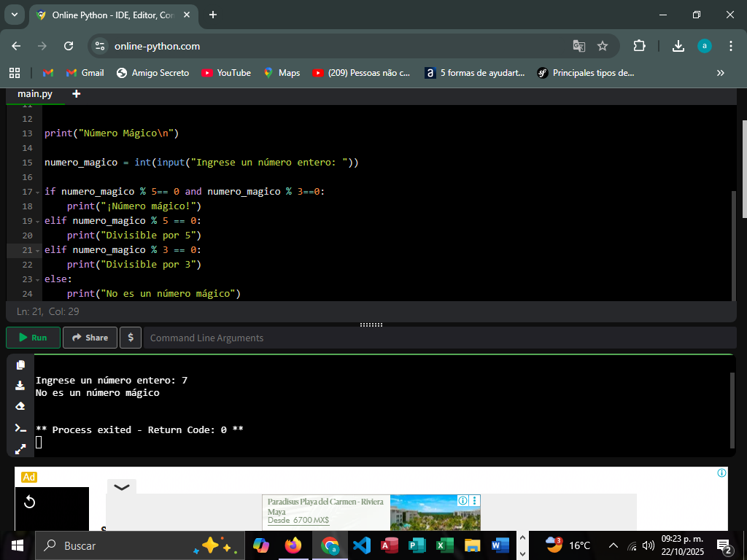Open Visual Studio Code from taskbar
This screenshot has height=560, width=747.
click(362, 545)
